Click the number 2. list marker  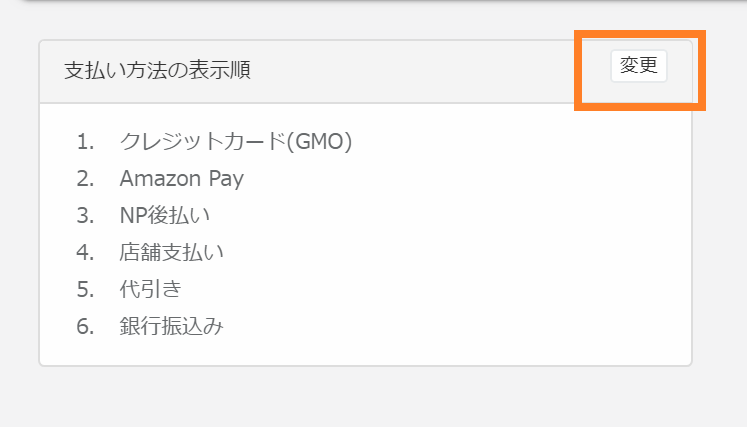click(85, 179)
